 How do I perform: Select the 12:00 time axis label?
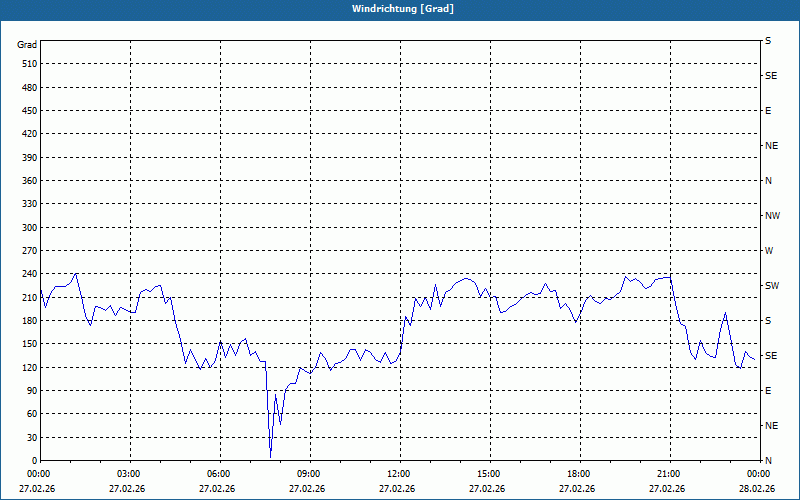[398, 474]
